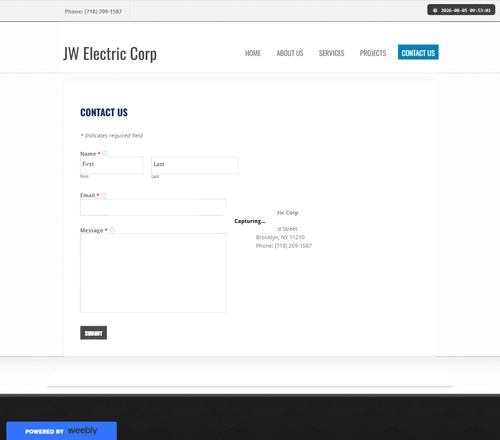
Task: Click the Brooklyn, NY 11210 address line
Action: (280, 237)
